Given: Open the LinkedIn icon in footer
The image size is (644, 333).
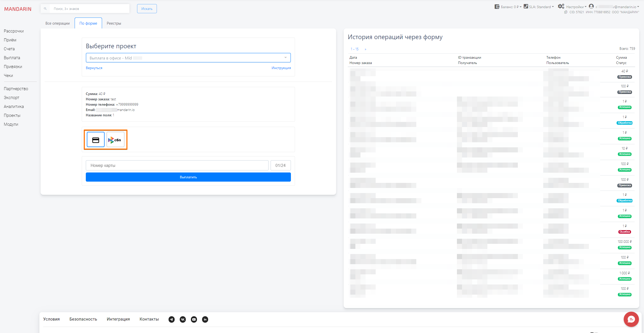Looking at the screenshot, I should (x=205, y=319).
